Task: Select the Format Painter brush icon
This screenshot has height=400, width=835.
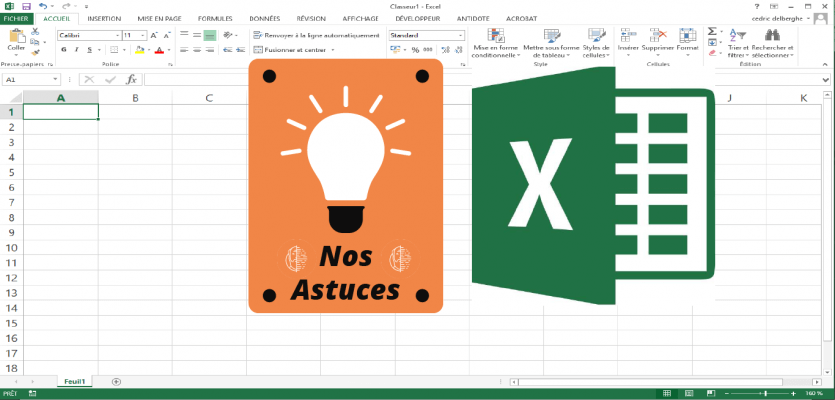Action: coord(35,52)
